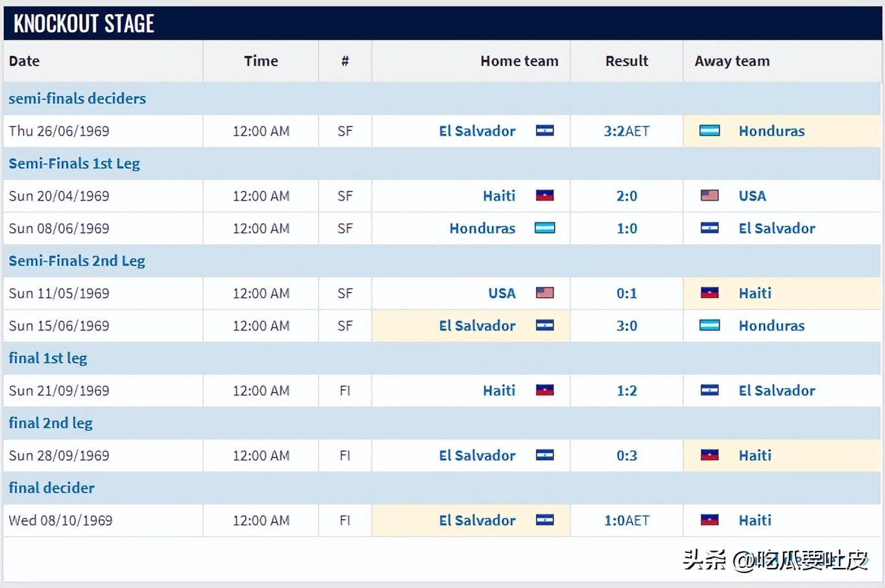Click Haiti flag in the 20/04/1969 match
Viewport: 885px width, 588px height.
click(544, 195)
